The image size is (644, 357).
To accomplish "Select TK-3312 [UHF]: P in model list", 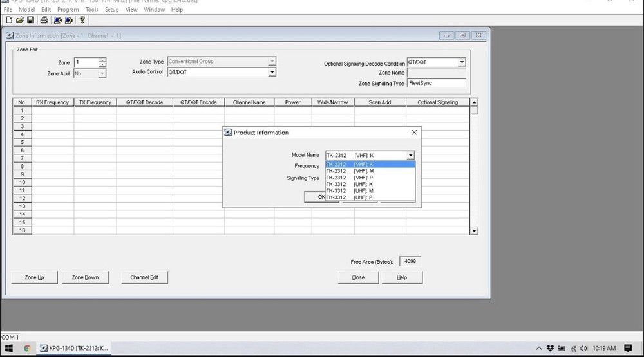I will coord(370,197).
